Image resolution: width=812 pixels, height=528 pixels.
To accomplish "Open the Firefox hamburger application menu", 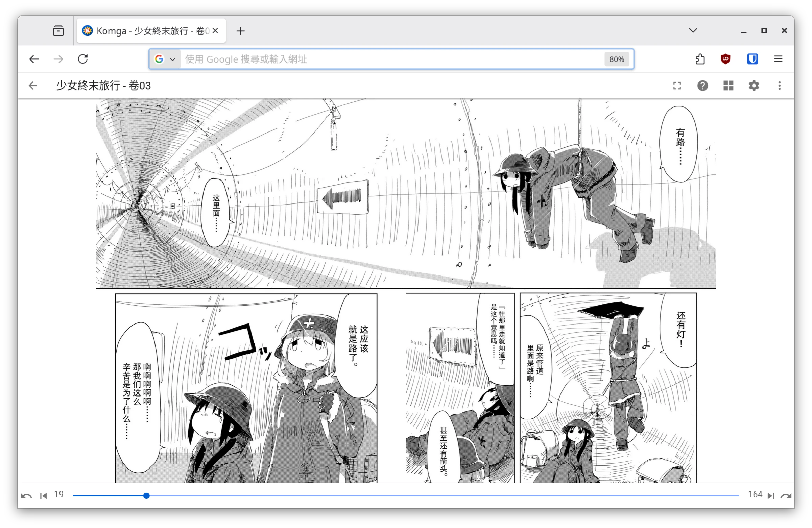I will click(778, 59).
